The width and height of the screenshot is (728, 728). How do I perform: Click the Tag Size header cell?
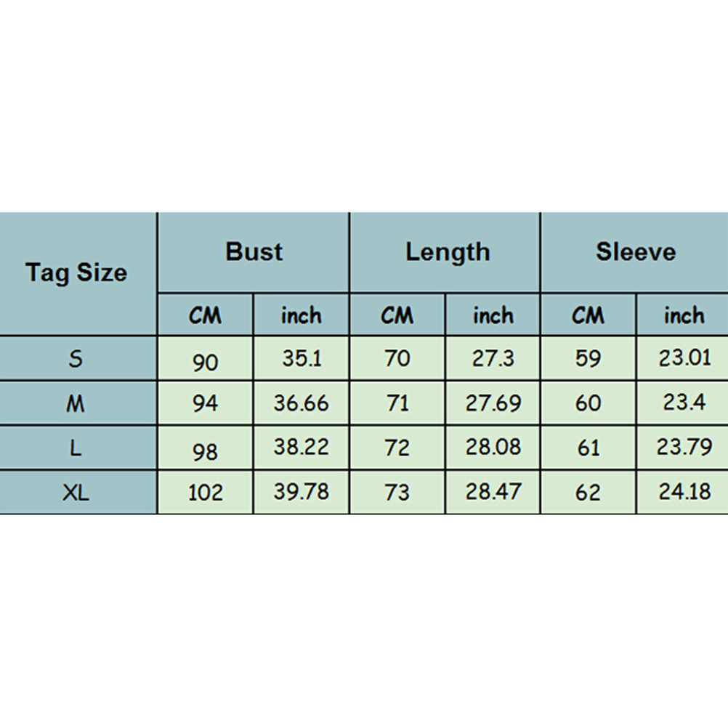click(x=76, y=273)
